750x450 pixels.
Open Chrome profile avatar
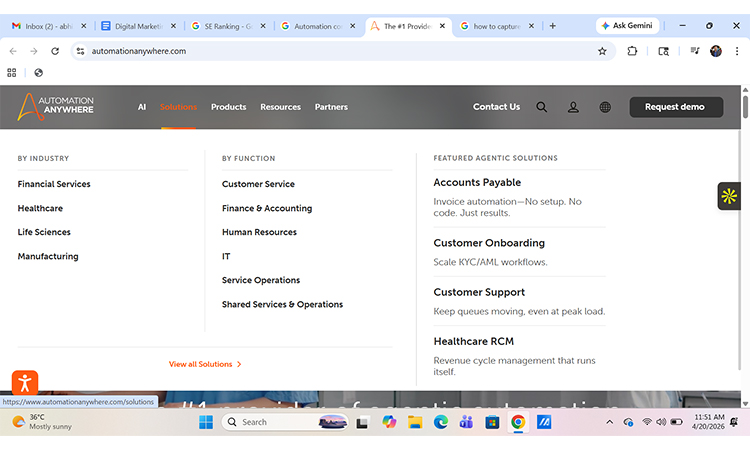pyautogui.click(x=716, y=51)
